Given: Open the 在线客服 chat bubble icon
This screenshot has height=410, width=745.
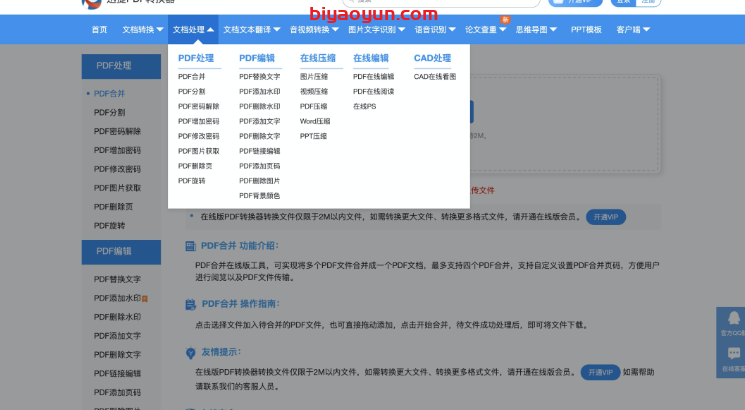Looking at the screenshot, I should (734, 353).
